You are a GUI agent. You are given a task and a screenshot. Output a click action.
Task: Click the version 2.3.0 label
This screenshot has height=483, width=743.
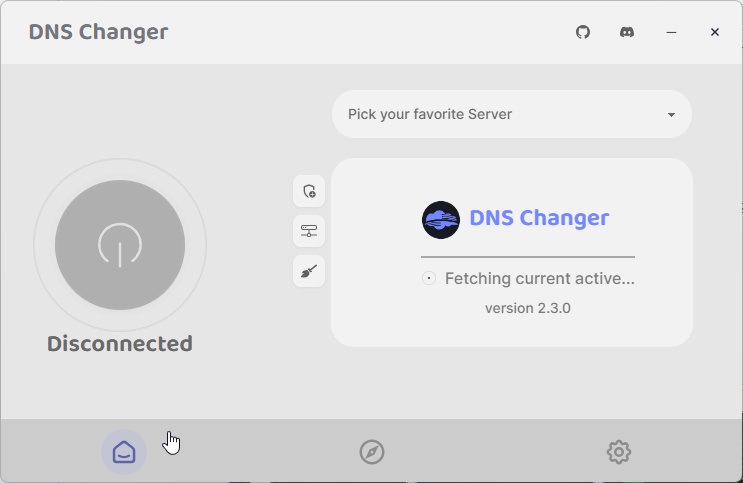pyautogui.click(x=527, y=308)
